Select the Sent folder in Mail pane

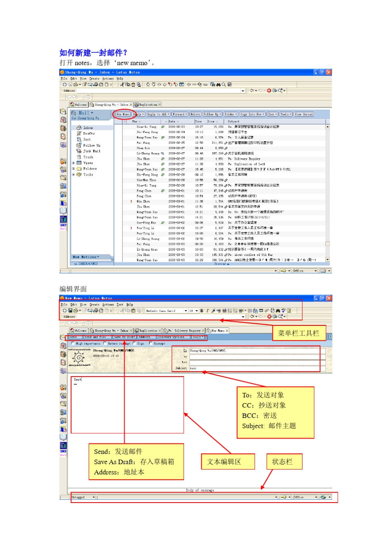tap(87, 140)
